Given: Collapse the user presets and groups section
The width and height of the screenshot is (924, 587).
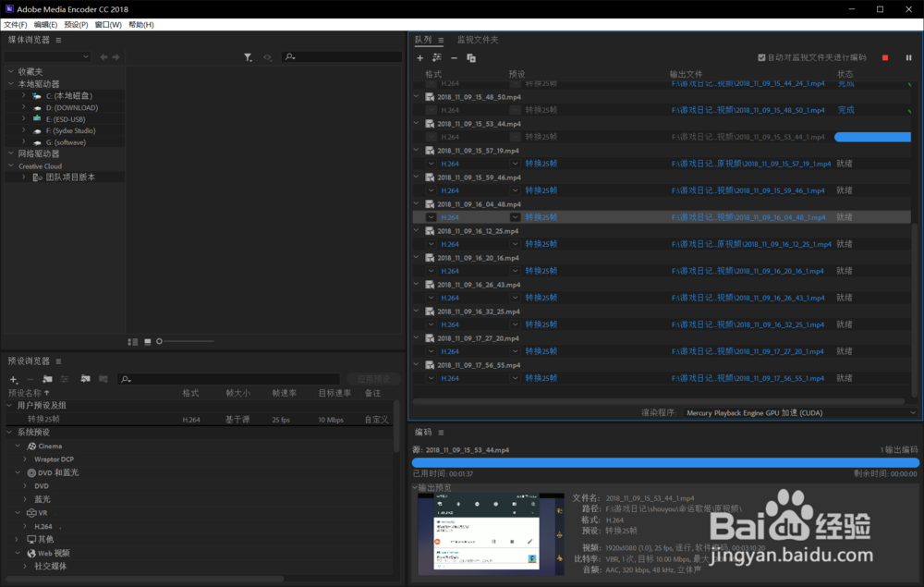Looking at the screenshot, I should click(x=9, y=406).
